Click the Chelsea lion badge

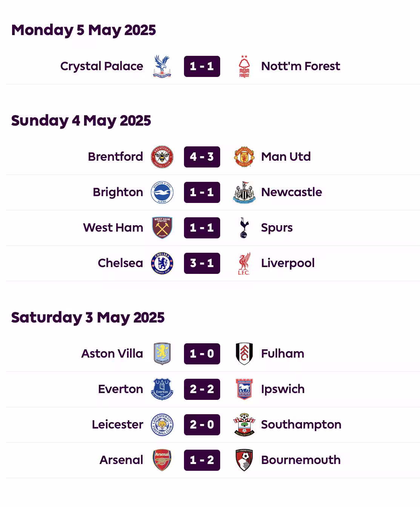(162, 263)
